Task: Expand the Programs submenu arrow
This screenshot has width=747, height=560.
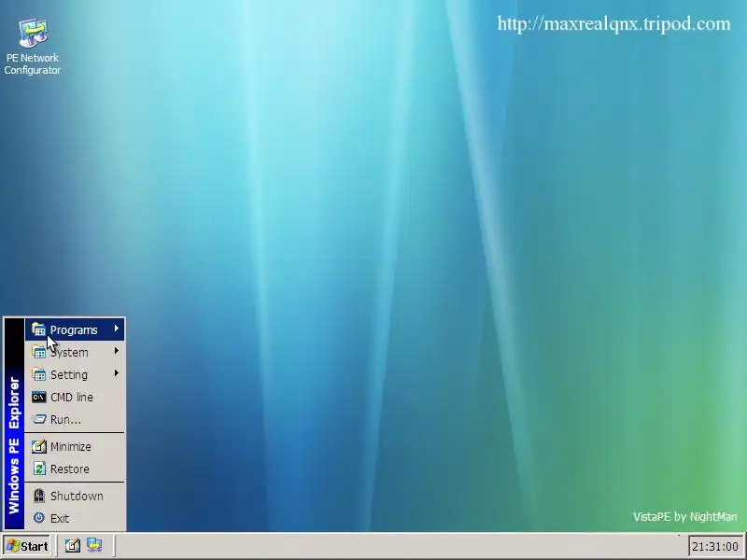Action: [116, 329]
